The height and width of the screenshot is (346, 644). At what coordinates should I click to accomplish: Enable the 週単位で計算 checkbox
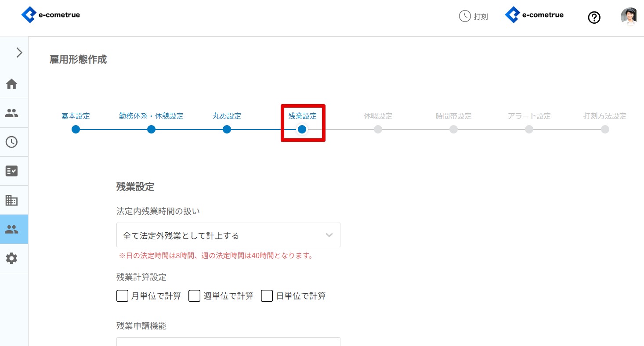click(195, 296)
